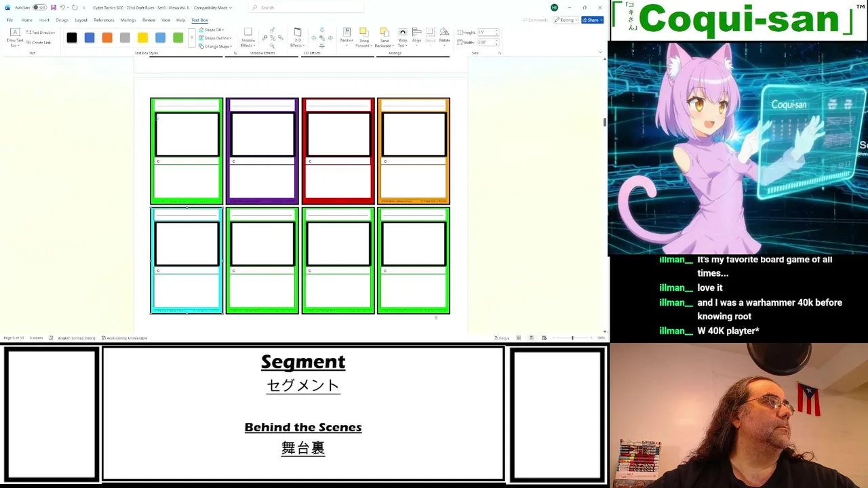Collapse the ribbon with the chevron
This screenshot has width=868, height=488.
pyautogui.click(x=600, y=52)
